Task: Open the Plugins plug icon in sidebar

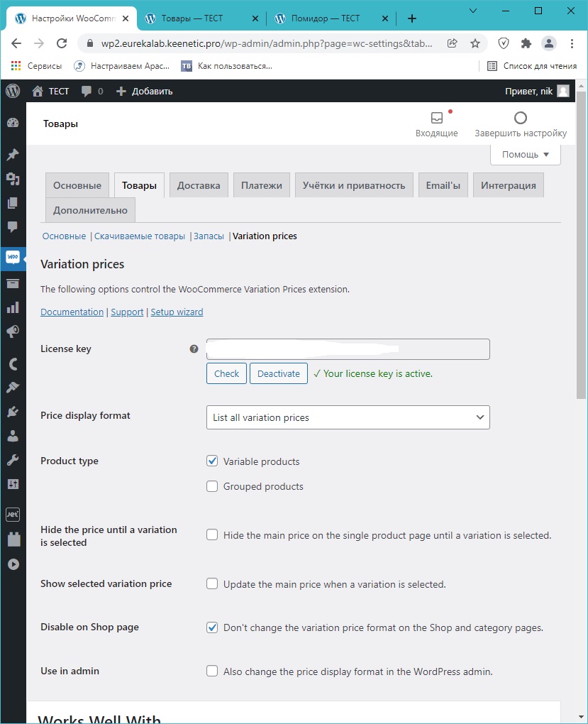Action: click(x=13, y=412)
